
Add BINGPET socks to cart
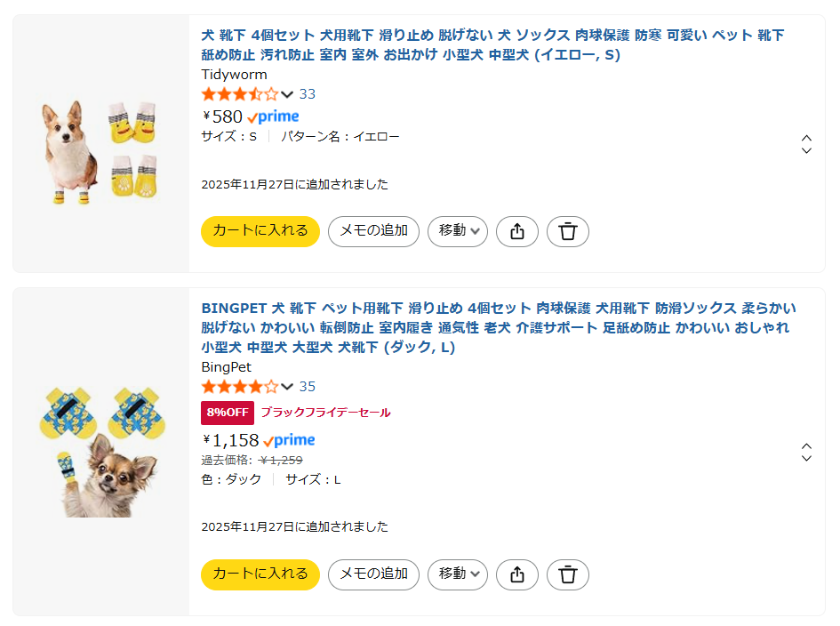pos(260,574)
